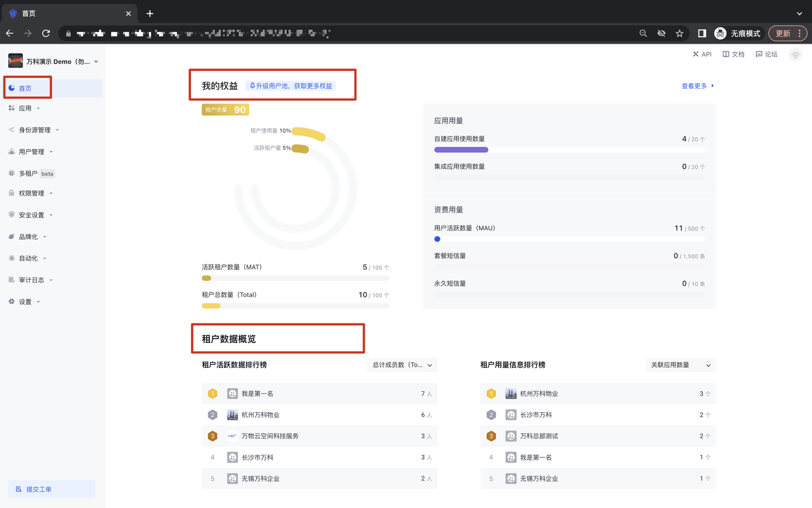Screen dimensions: 812x508
Task: Click 升级用户池，获取更多权益 link
Action: point(291,86)
